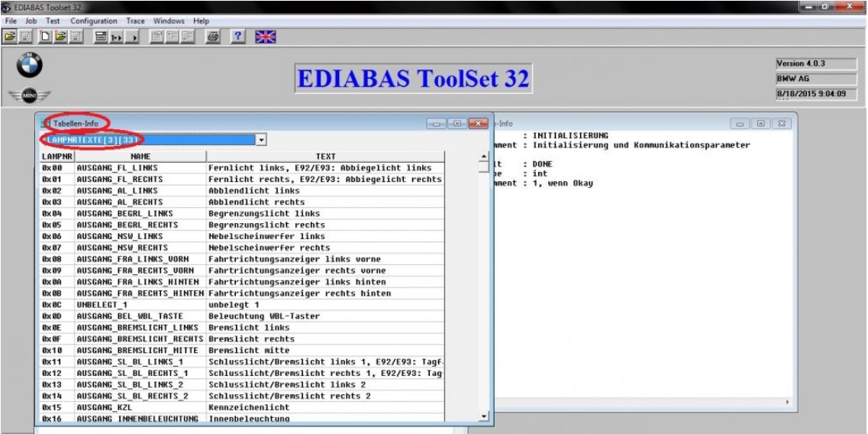
Task: Click table scrollbar up arrow
Action: coord(482,156)
